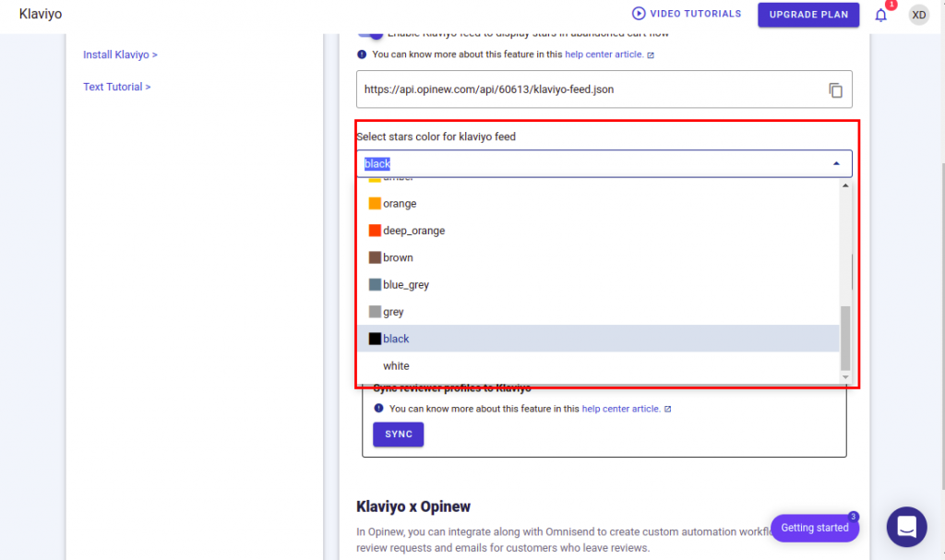
Task: Click the deep_orange color swatch
Action: coord(375,231)
